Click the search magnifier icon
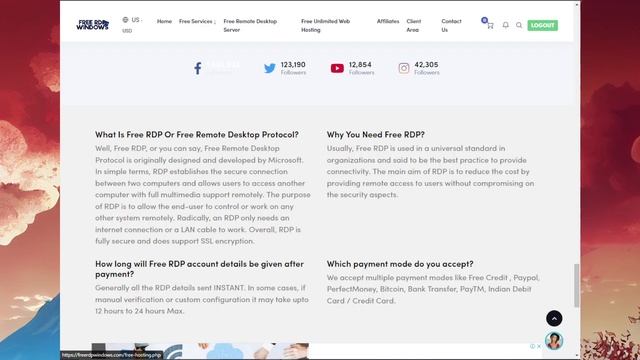Screen dimensions: 640x360 tap(519, 25)
